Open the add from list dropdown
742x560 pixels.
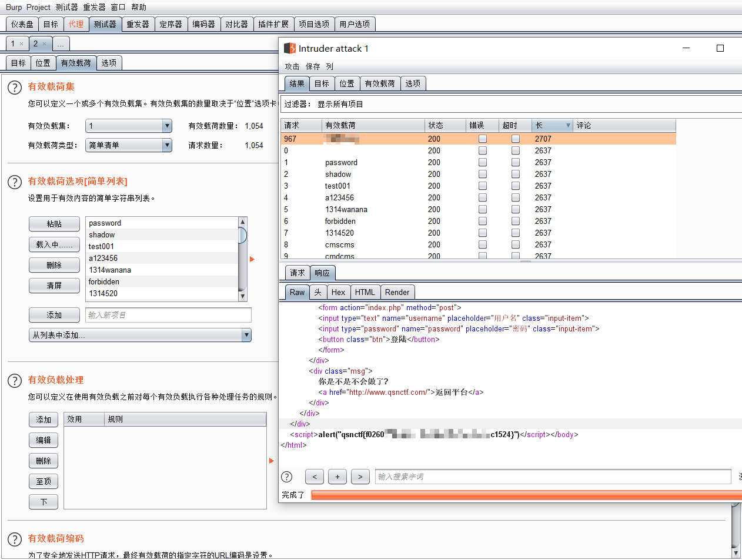[x=140, y=335]
